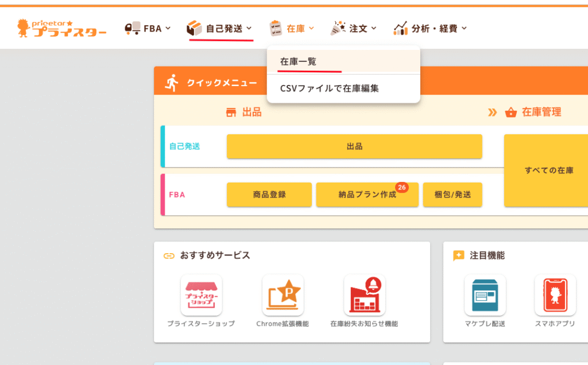Screen dimensions: 588x365
Task: Click the 納品プラン作成 button
Action: 367,195
